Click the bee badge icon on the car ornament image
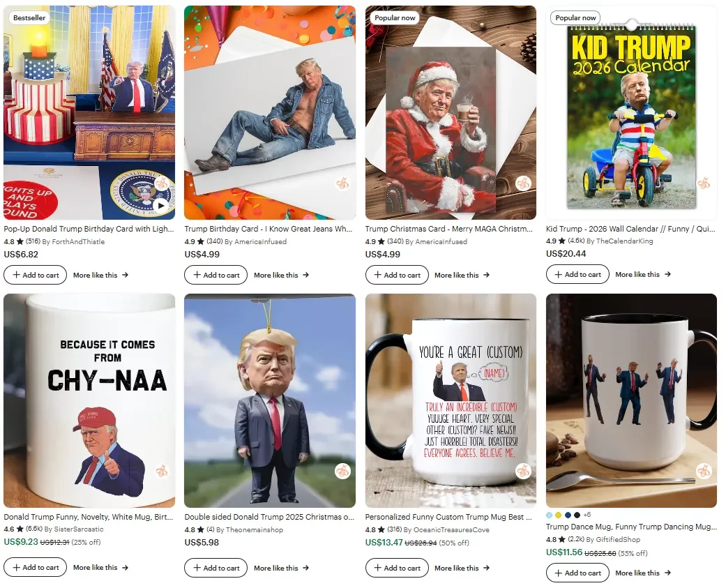Viewport: 726px width, 588px height. [342, 472]
